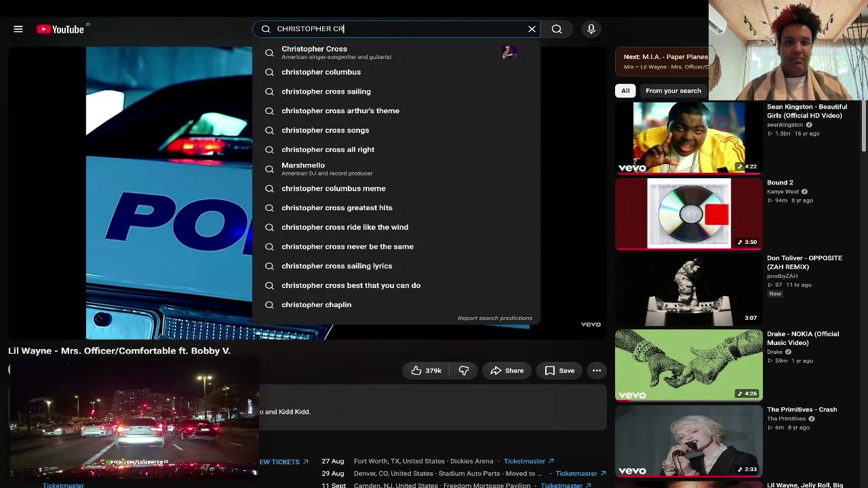Click the magnifier search submit button
Viewport: 868px width, 488px height.
[557, 29]
